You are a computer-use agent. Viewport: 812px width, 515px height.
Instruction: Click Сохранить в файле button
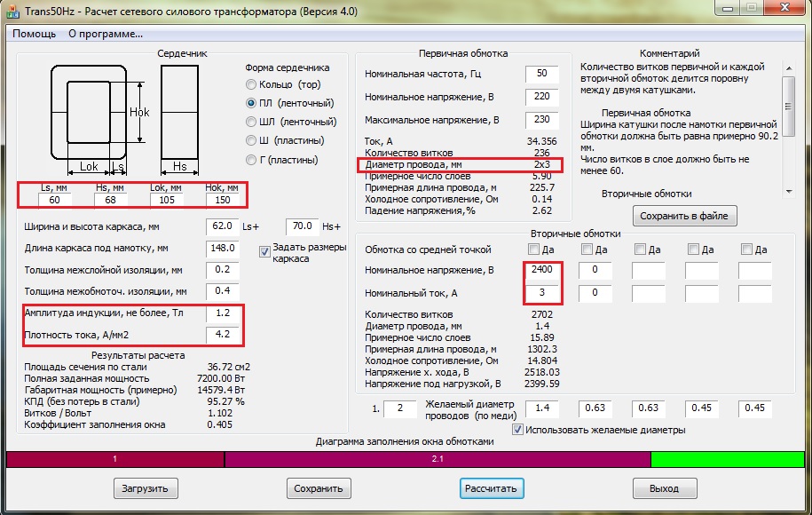tap(684, 216)
